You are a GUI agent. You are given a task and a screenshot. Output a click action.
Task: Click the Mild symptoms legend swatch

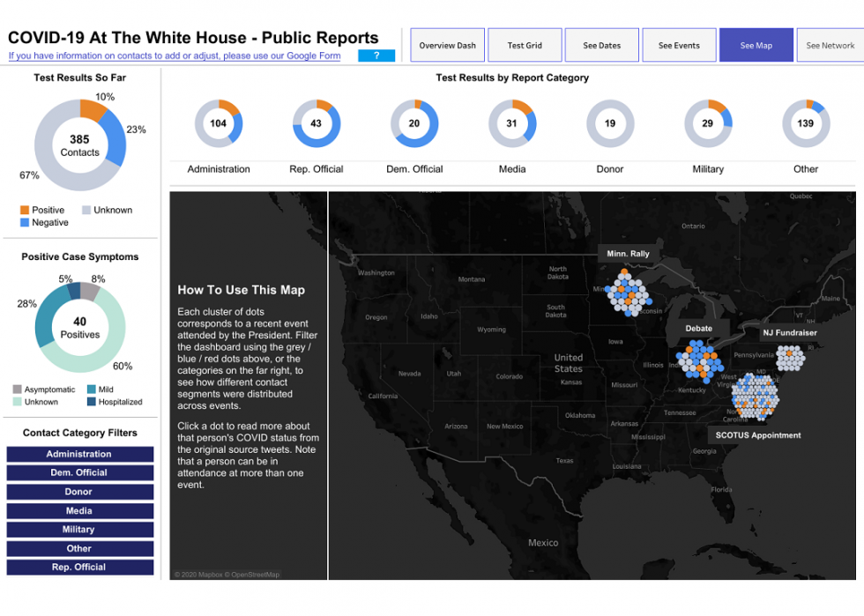point(92,390)
